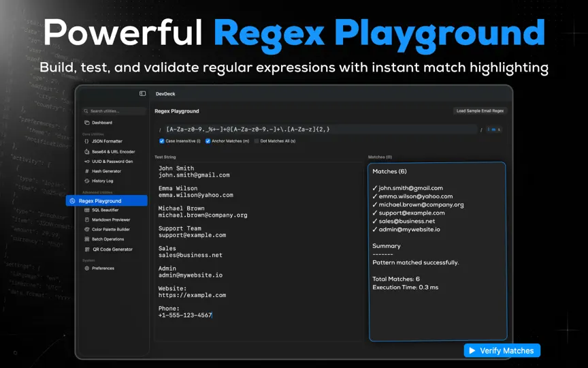Click 'admin@mywebsite.io' in the Test String

point(190,275)
